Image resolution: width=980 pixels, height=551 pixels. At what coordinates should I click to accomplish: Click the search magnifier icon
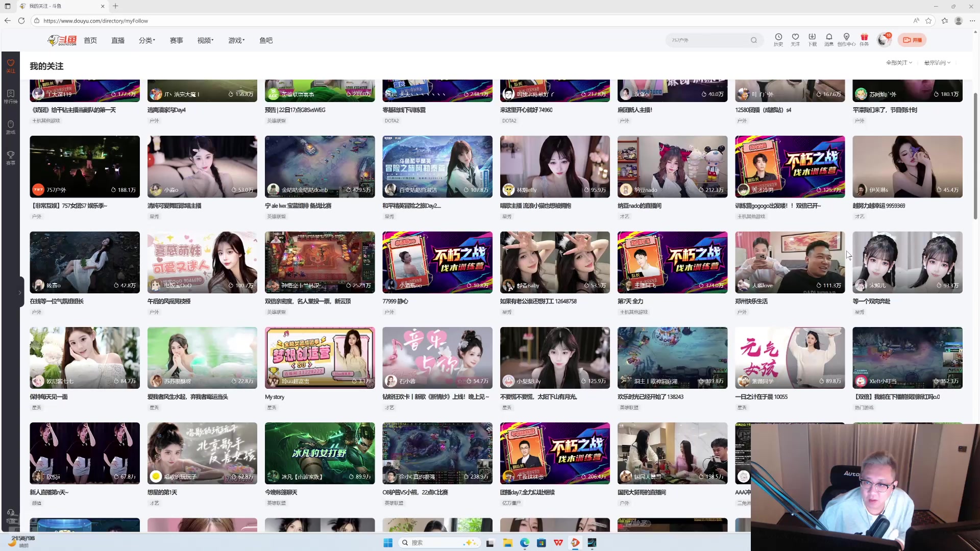754,40
